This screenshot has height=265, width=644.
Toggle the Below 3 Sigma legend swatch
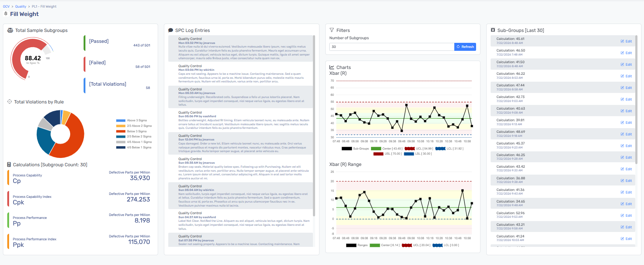click(121, 131)
